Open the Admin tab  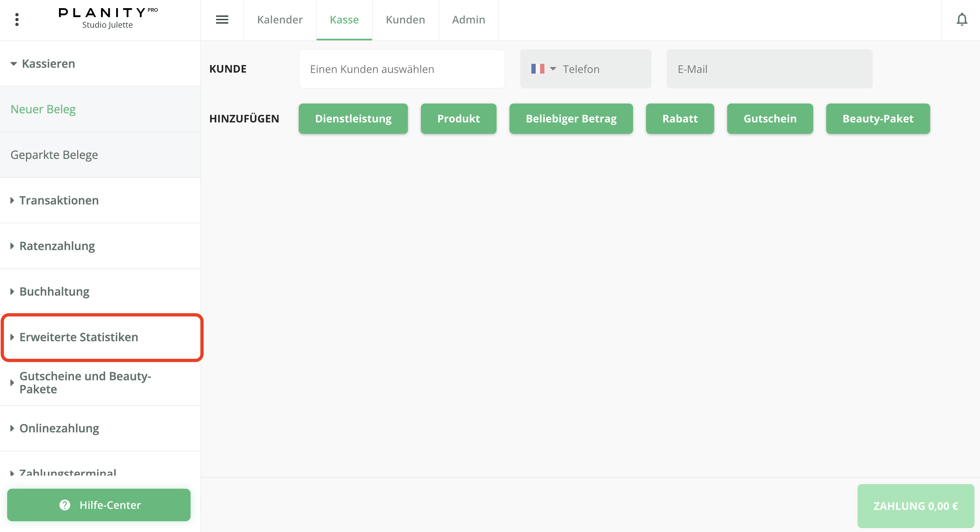click(x=468, y=20)
